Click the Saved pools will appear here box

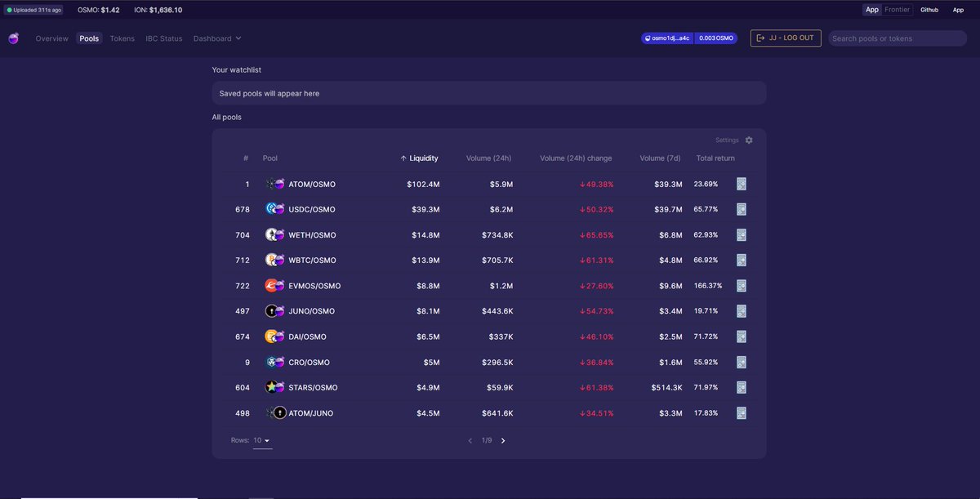tap(488, 93)
